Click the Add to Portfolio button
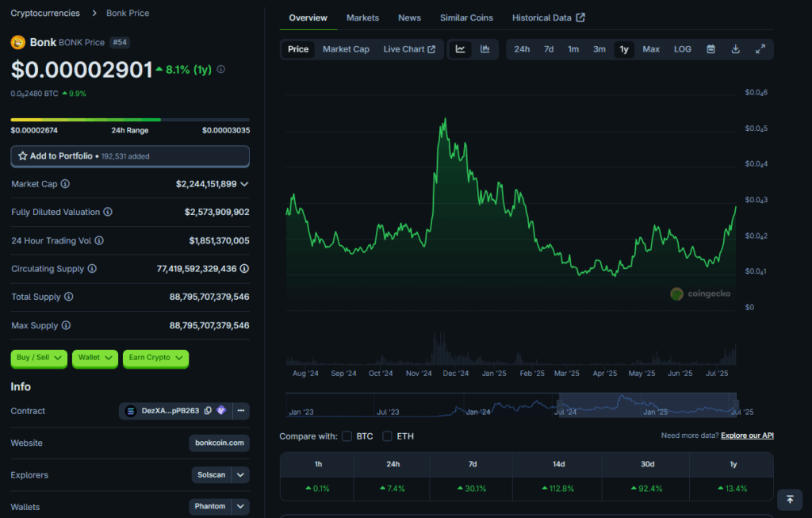Viewport: 812px width, 518px height. tap(130, 156)
